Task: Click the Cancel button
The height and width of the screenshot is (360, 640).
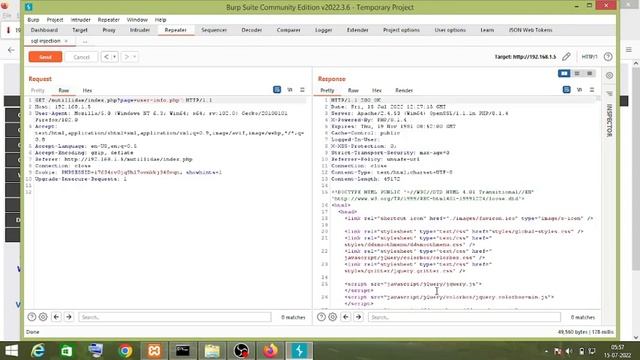Action: [81, 57]
